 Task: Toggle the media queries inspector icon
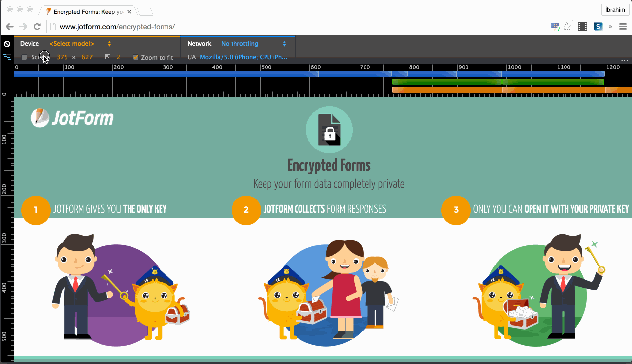click(x=7, y=57)
